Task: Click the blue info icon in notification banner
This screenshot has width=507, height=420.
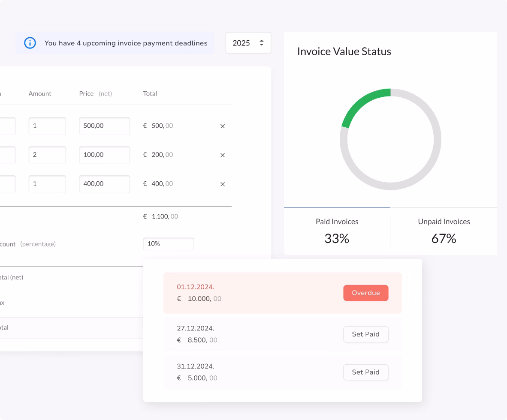Action: click(30, 43)
